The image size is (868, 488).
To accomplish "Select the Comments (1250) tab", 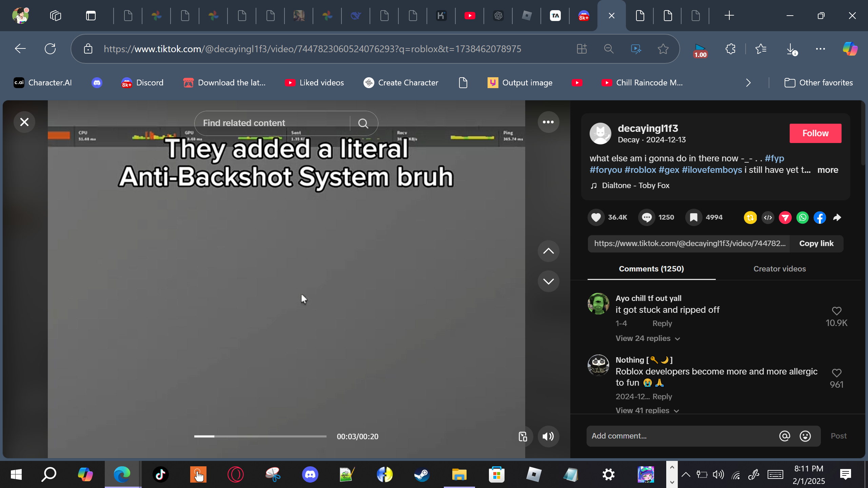I will [651, 269].
